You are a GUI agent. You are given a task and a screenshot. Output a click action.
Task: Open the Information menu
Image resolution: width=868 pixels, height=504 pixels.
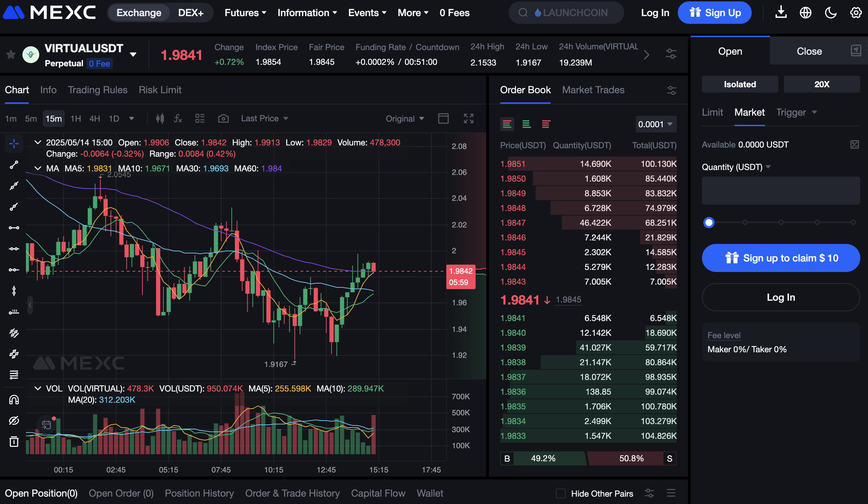point(307,13)
